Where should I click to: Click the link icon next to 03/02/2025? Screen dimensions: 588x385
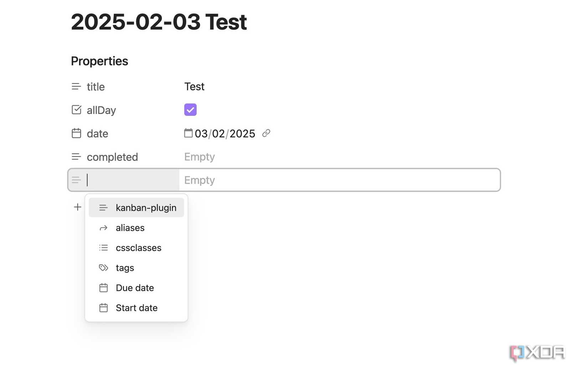[x=266, y=133]
